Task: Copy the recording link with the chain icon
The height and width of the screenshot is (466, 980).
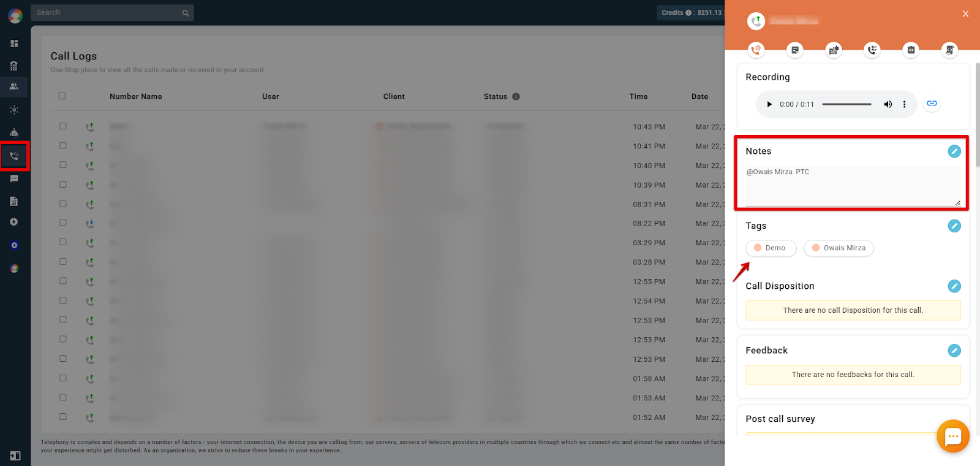Action: click(x=932, y=104)
